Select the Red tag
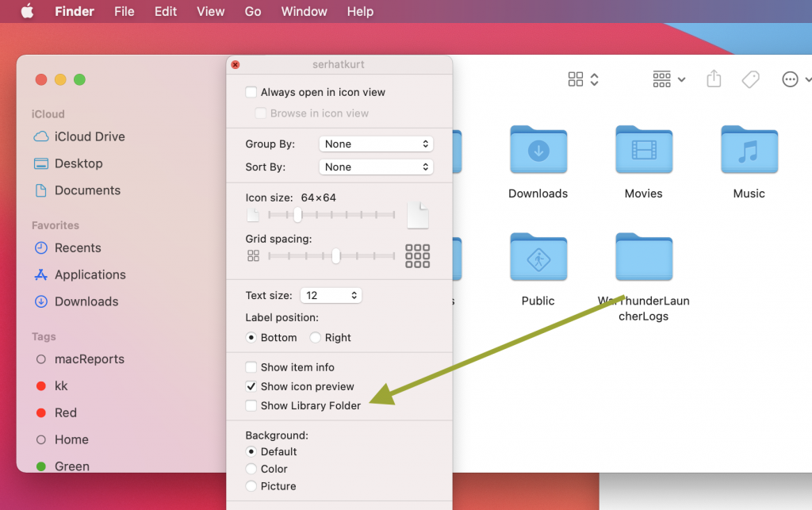The width and height of the screenshot is (812, 510). 56,413
